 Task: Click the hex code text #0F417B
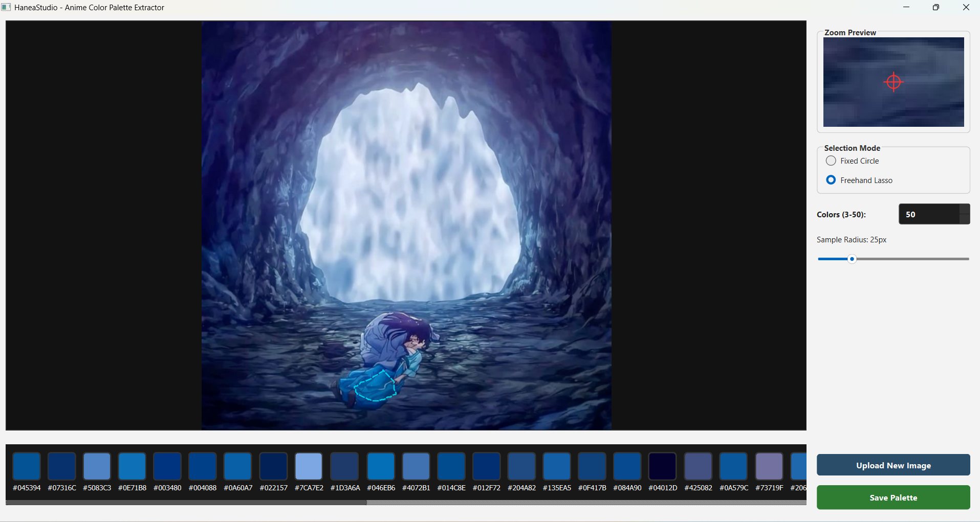(592, 488)
